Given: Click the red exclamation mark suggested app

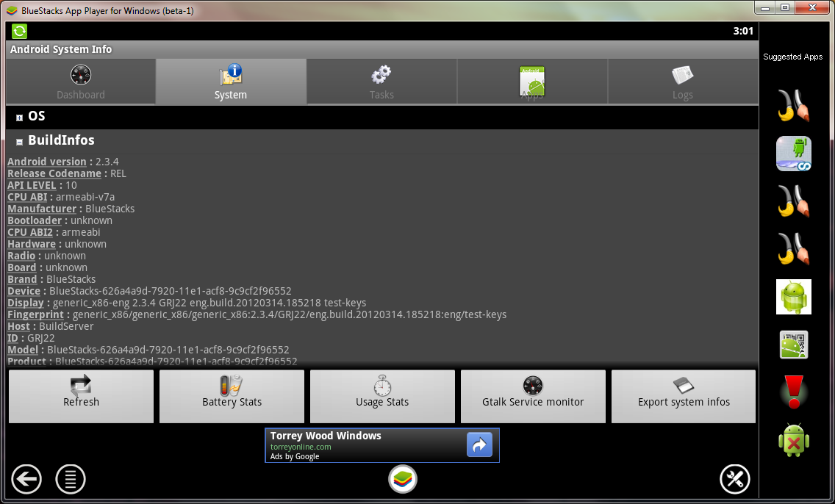Looking at the screenshot, I should click(794, 392).
